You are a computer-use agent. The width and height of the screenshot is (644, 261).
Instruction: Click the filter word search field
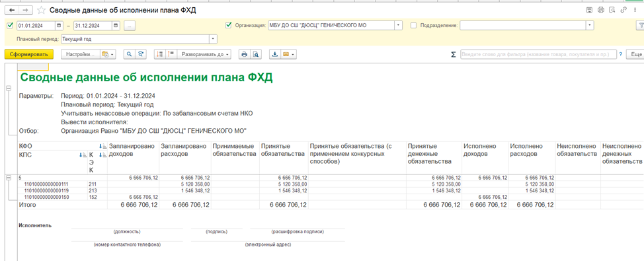tap(538, 54)
